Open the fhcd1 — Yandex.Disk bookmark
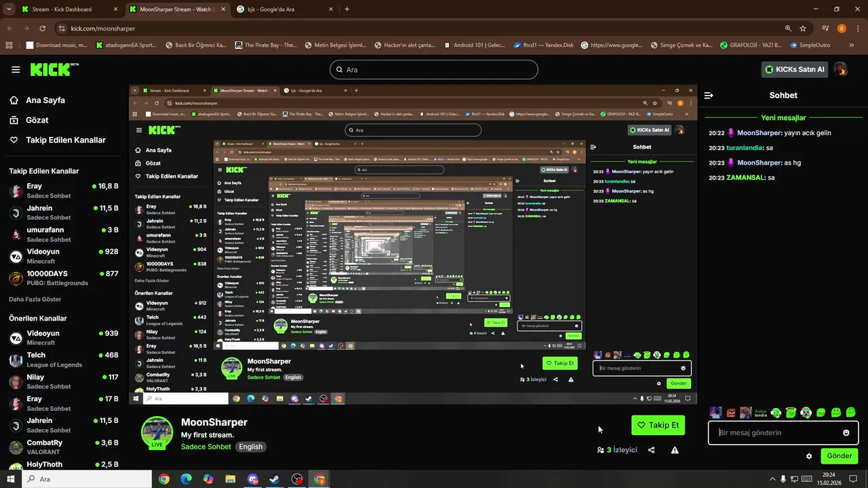The width and height of the screenshot is (868, 488). click(544, 45)
